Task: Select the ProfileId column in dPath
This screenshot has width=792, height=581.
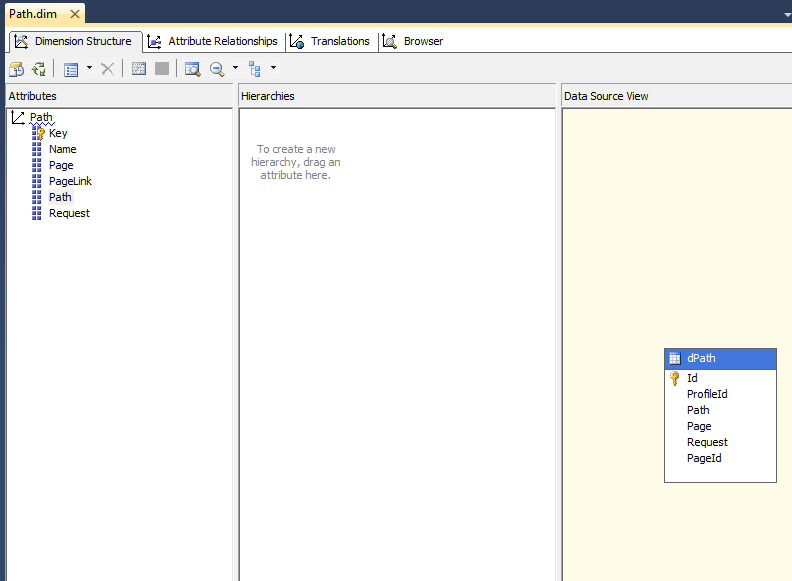Action: (x=707, y=394)
